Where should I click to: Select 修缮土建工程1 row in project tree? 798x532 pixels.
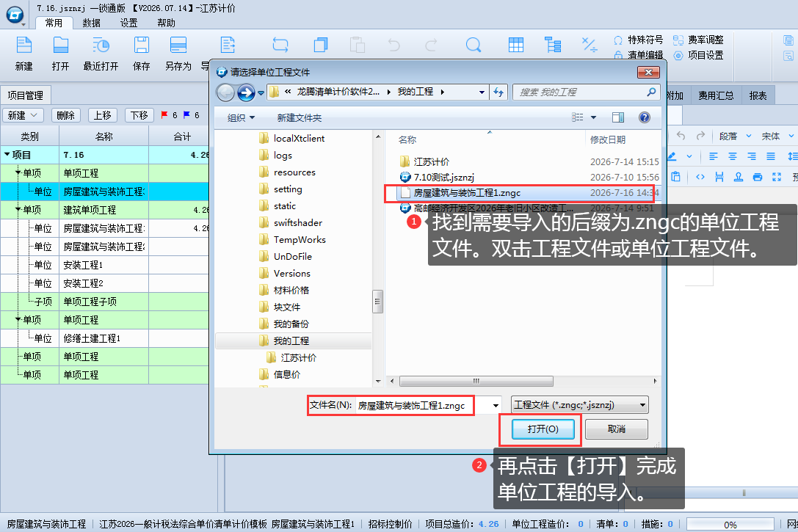point(104,338)
